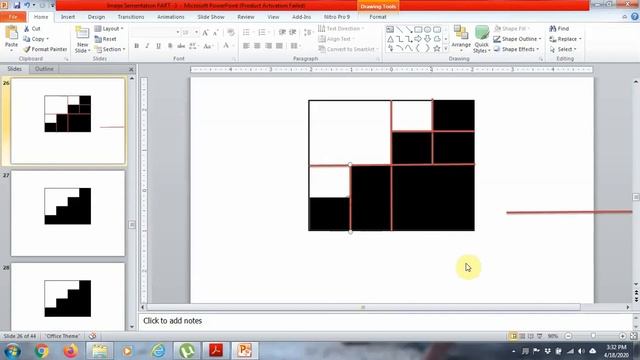Screen dimensions: 640x360
Task: Click the Clear Formatting icon
Action: coord(231,32)
